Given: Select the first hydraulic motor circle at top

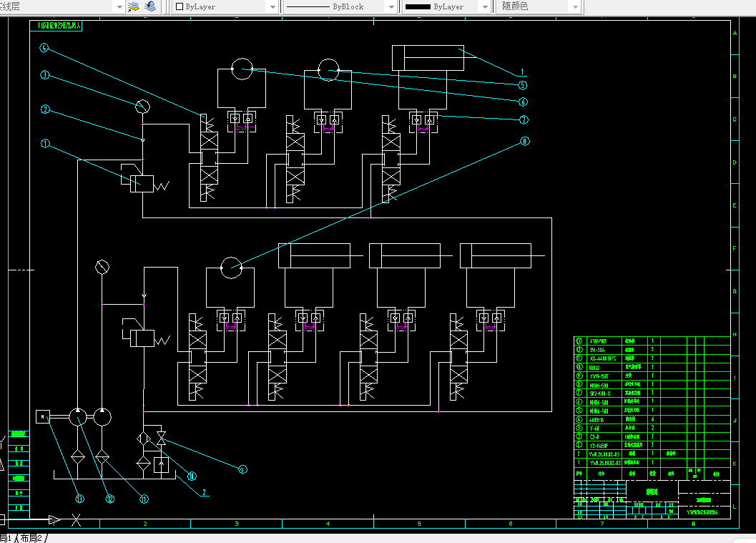Looking at the screenshot, I should 242,69.
